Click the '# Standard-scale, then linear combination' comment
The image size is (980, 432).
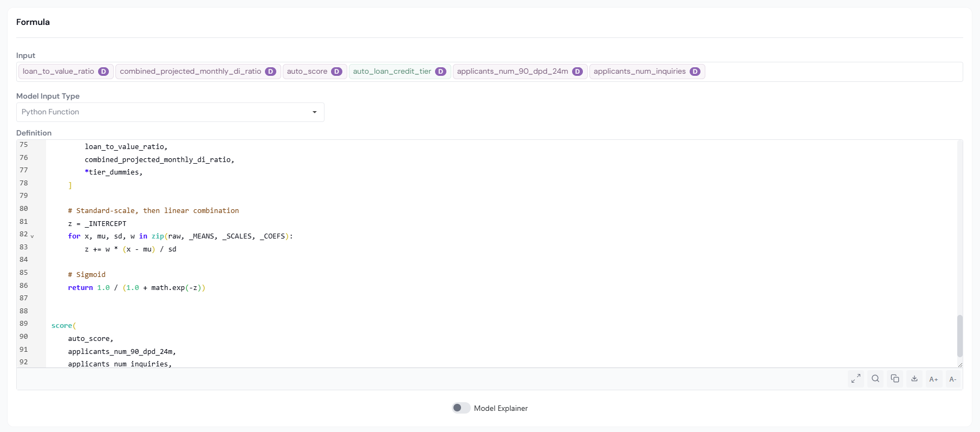pyautogui.click(x=153, y=210)
